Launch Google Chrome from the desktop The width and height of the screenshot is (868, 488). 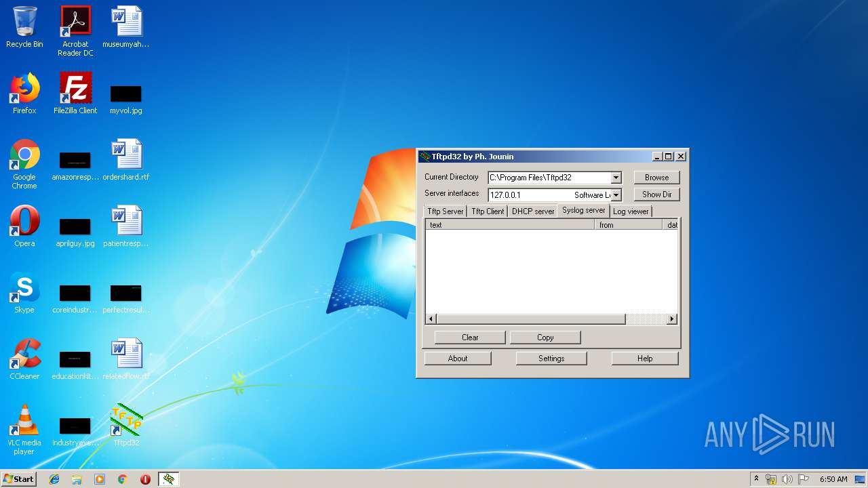coord(24,165)
